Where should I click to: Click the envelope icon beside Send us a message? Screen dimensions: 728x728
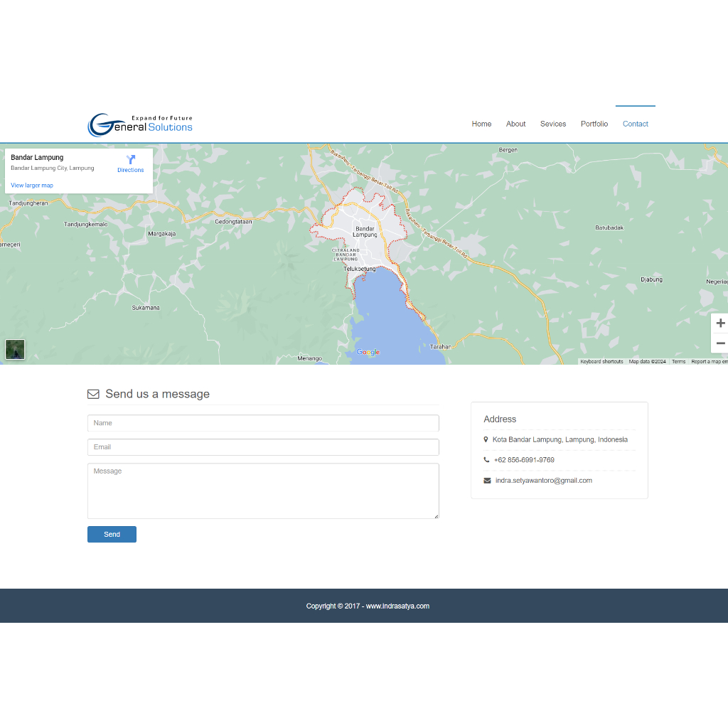pyautogui.click(x=93, y=394)
